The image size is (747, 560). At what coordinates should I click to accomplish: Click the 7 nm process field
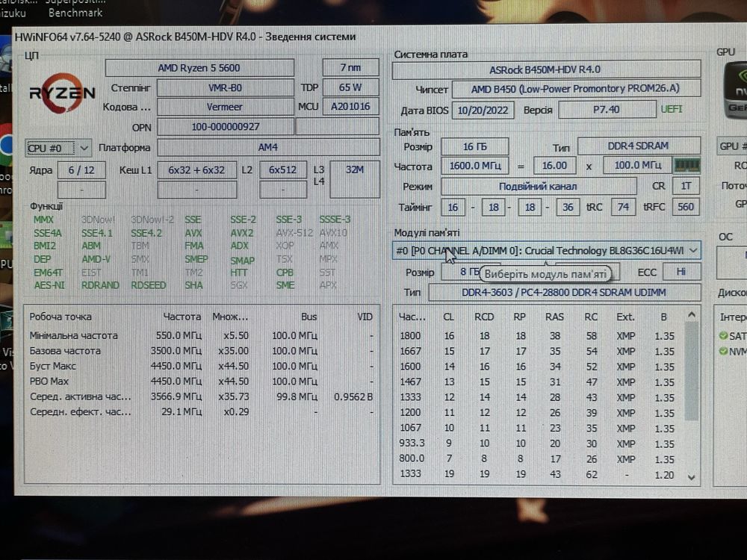point(350,68)
